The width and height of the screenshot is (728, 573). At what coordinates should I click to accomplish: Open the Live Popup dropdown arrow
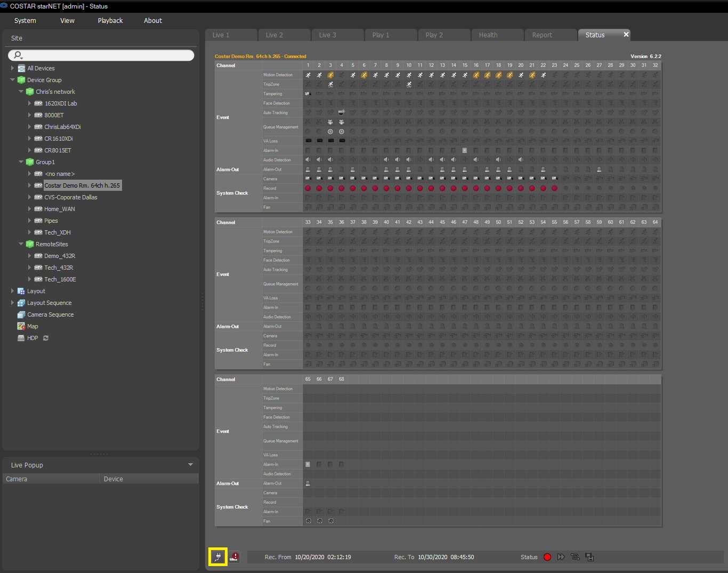click(191, 465)
